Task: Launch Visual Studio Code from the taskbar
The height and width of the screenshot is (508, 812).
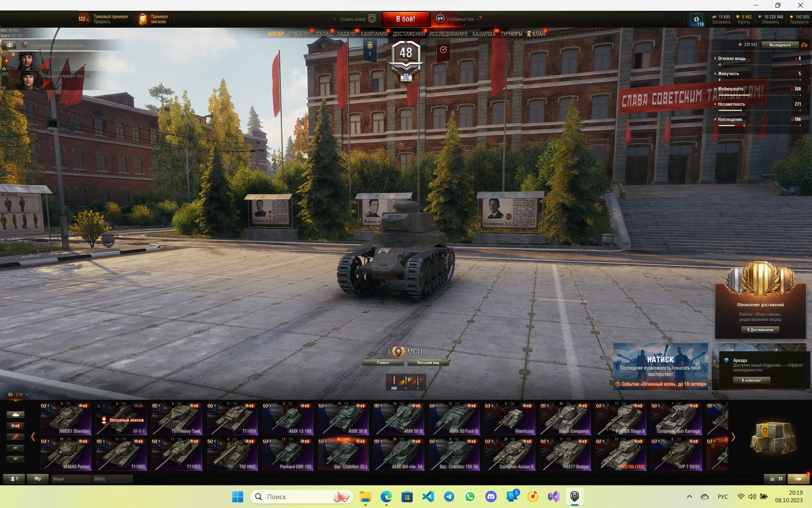Action: pyautogui.click(x=428, y=497)
